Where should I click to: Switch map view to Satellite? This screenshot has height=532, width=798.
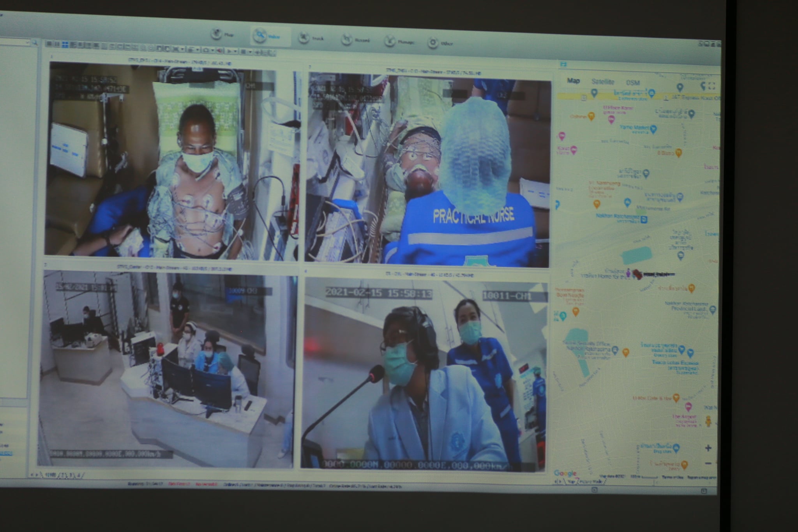pyautogui.click(x=603, y=82)
